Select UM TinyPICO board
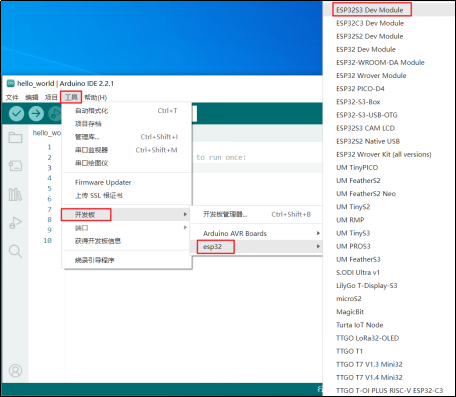The height and width of the screenshot is (397, 456). (x=389, y=167)
